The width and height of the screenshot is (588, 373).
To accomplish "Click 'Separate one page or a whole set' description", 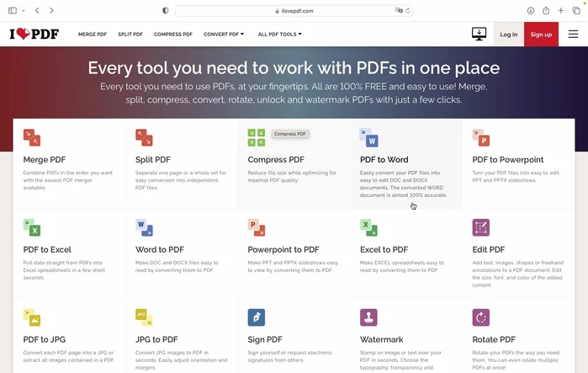I will (x=181, y=180).
